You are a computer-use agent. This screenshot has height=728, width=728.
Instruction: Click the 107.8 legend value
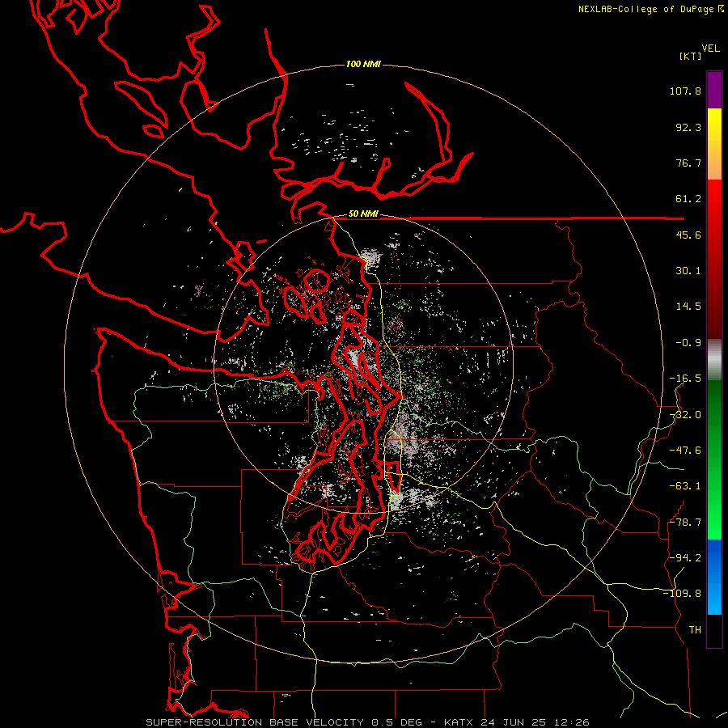(685, 91)
